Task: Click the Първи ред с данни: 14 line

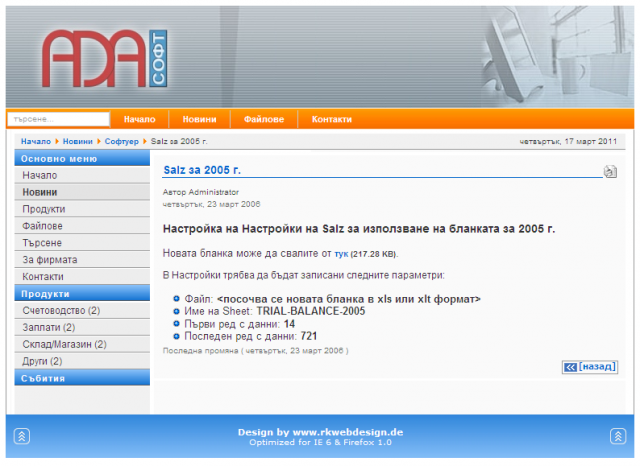Action: [239, 324]
